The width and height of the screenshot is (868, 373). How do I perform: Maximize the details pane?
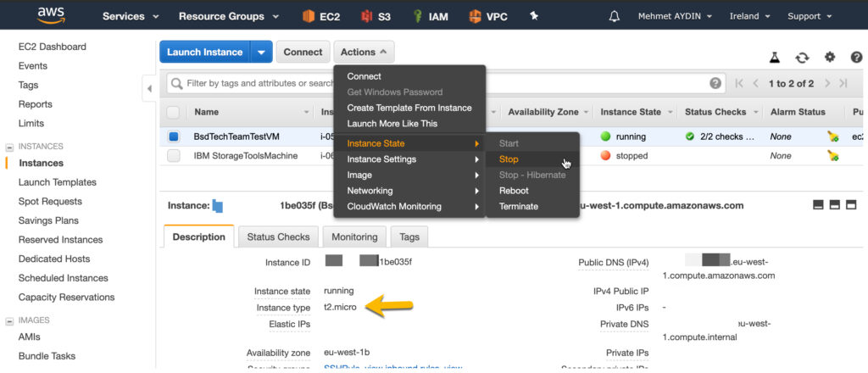(851, 205)
